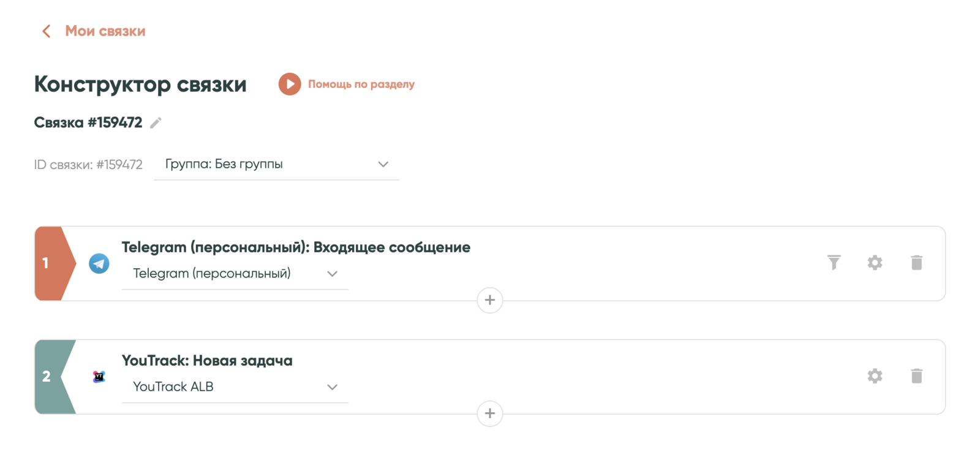Open the Мои связки link
Image resolution: width=980 pixels, height=460 pixels.
(105, 31)
